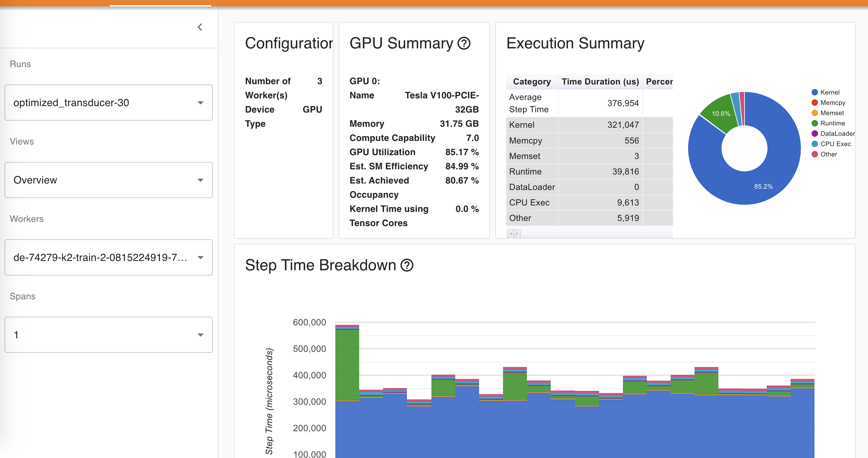Click the Percentage column header
Viewport: 868px width, 458px height.
tap(659, 82)
